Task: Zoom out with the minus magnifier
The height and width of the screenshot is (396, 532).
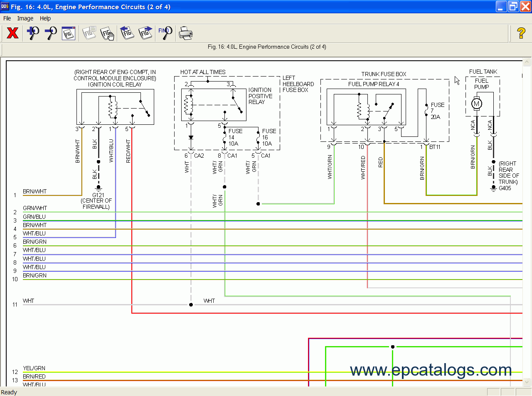Action: [x=51, y=33]
